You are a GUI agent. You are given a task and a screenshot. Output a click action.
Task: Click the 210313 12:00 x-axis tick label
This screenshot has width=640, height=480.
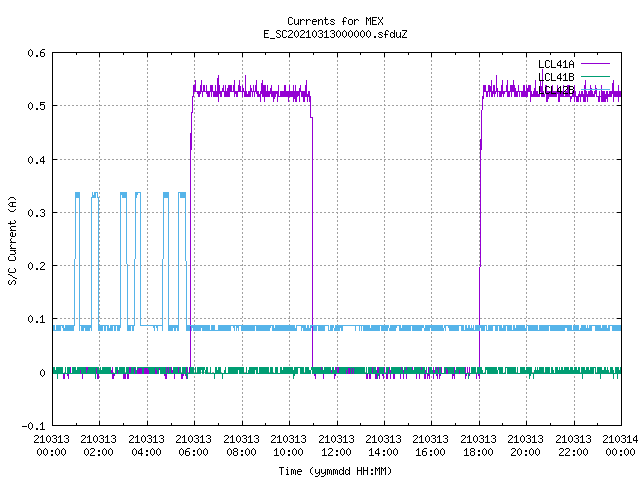[x=336, y=445]
